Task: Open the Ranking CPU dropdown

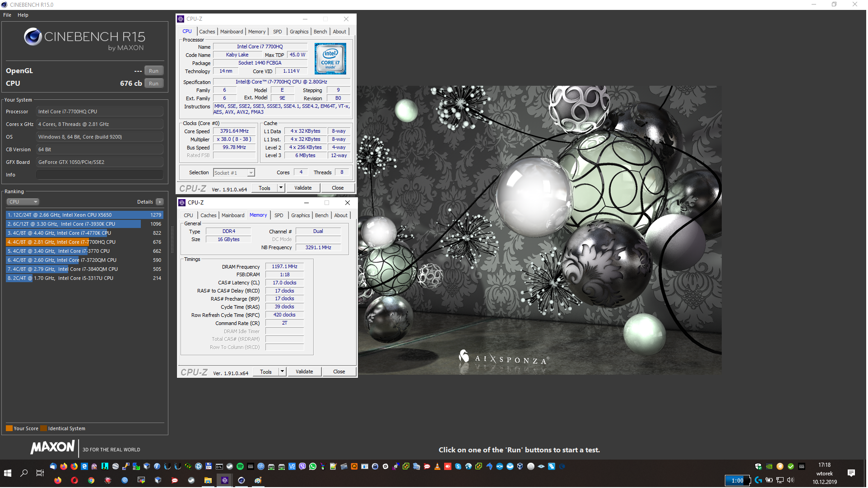Action: click(23, 202)
